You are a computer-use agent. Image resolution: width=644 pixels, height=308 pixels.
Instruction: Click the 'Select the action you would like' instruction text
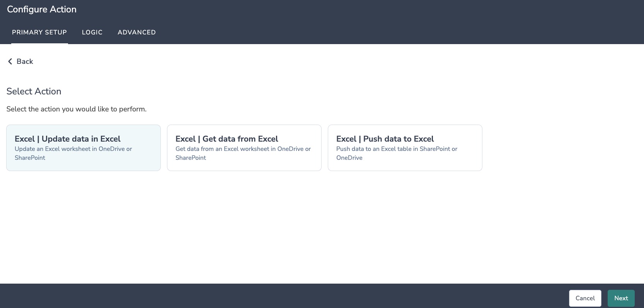[x=77, y=109]
